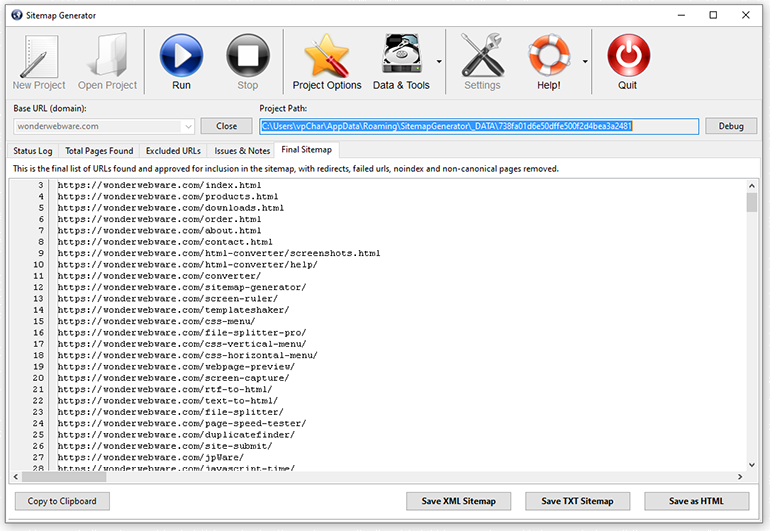
Task: Click the products.html URL line
Action: [x=167, y=196]
